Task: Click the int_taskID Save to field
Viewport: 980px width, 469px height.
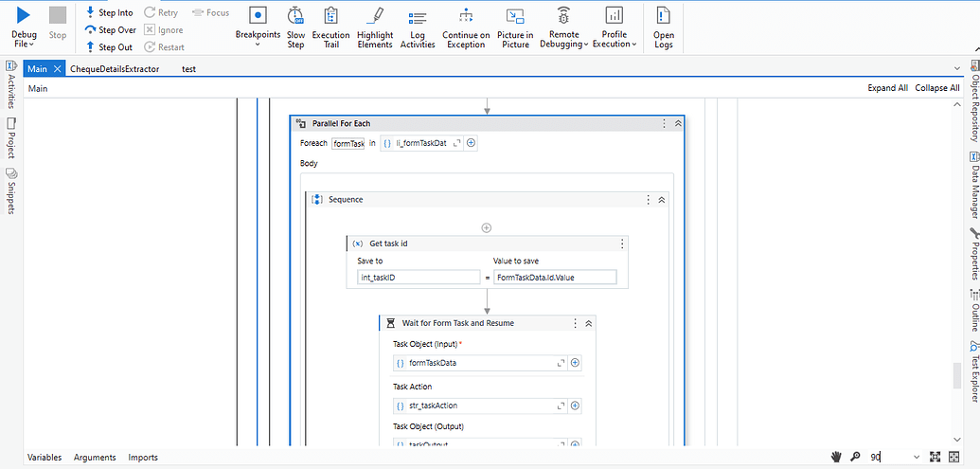Action: (419, 277)
